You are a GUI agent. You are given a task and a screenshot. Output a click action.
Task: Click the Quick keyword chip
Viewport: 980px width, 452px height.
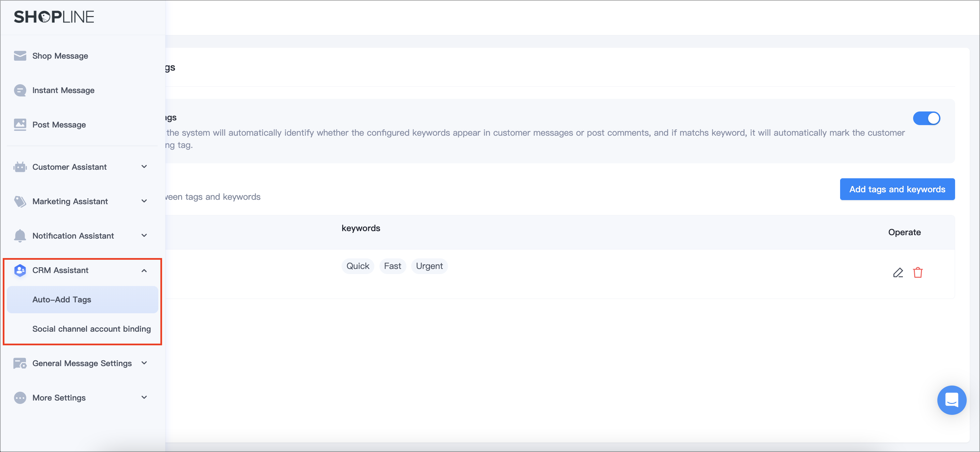(358, 266)
